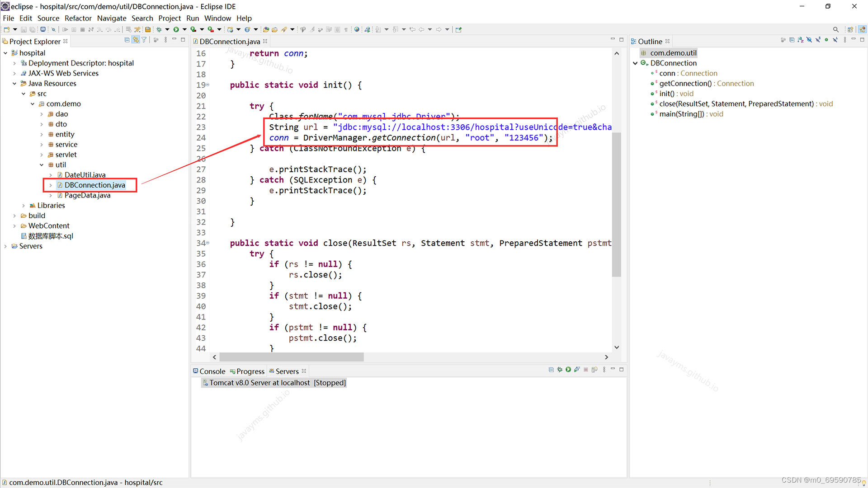
Task: Toggle Link with Editor in Project Explorer
Action: (136, 40)
